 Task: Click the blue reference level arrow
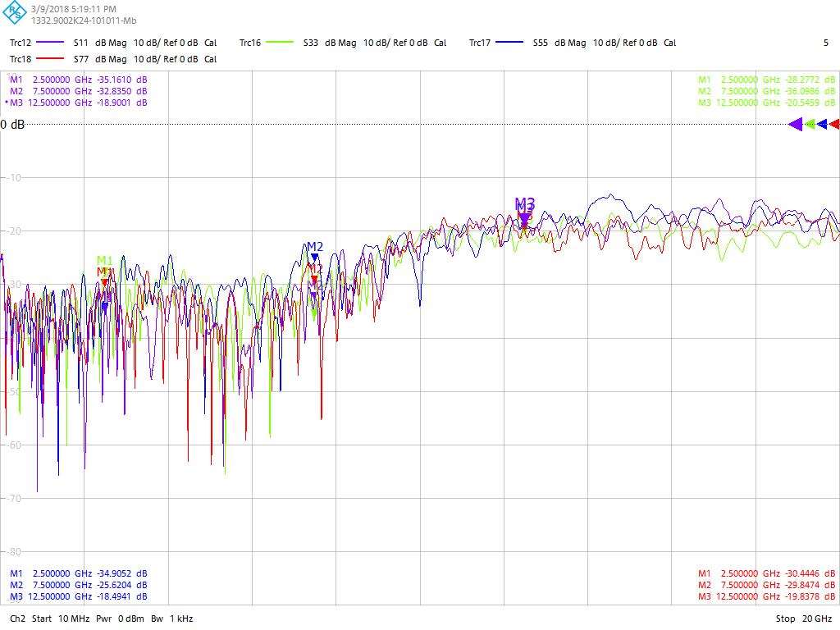click(x=822, y=125)
